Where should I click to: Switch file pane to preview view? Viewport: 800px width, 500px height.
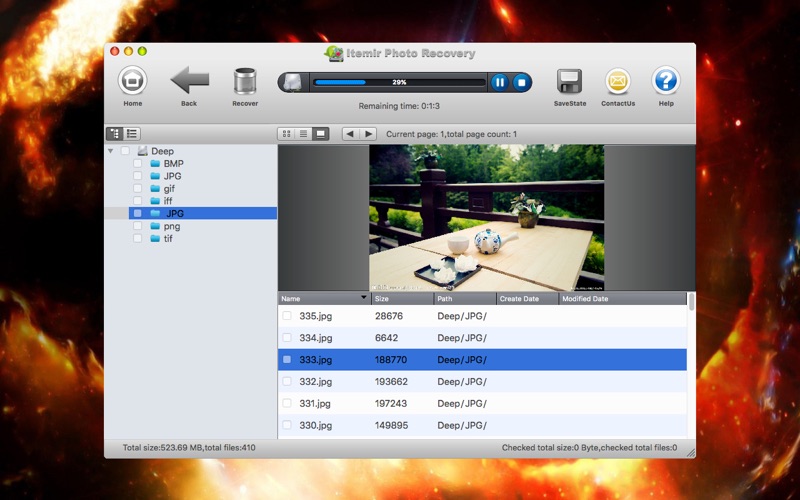320,134
